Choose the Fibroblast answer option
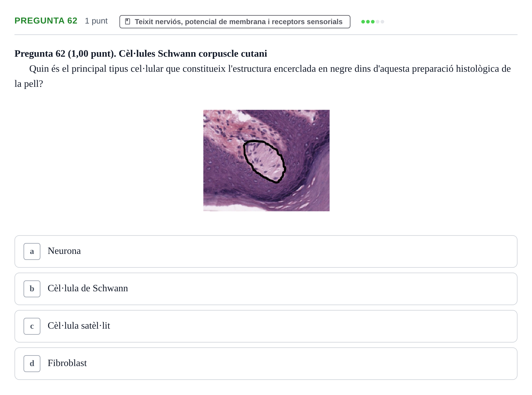This screenshot has height=395, width=532. (x=266, y=364)
